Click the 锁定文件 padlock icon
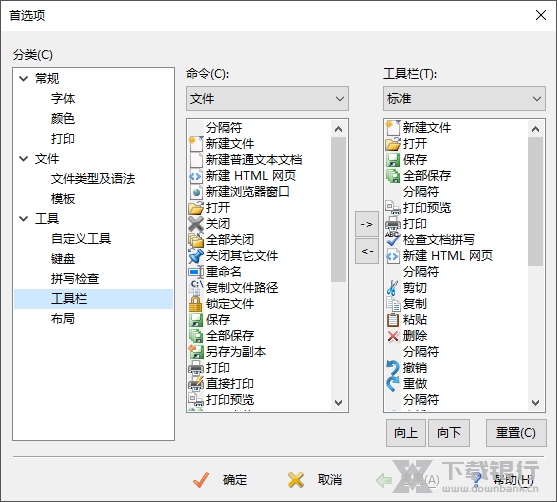The image size is (557, 502). coord(196,304)
